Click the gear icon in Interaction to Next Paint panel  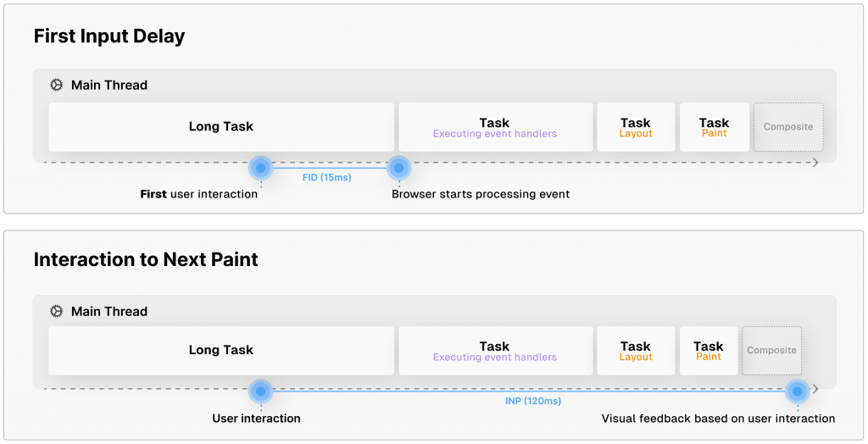point(57,311)
